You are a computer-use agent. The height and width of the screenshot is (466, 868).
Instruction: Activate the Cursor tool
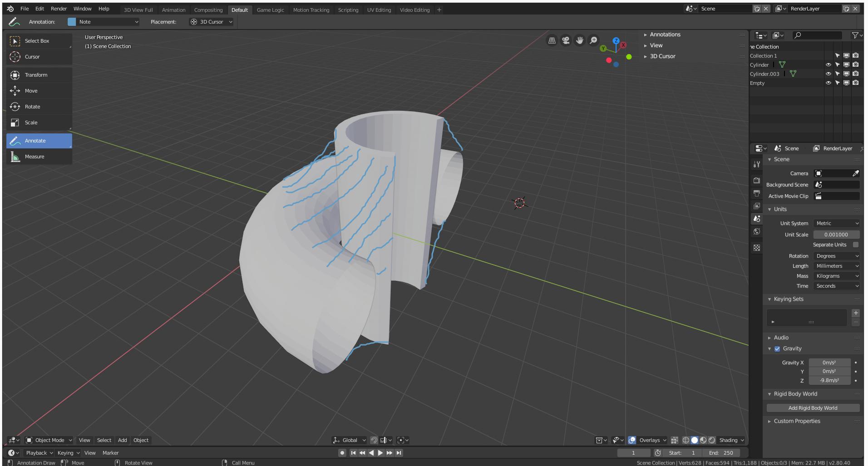tap(39, 57)
